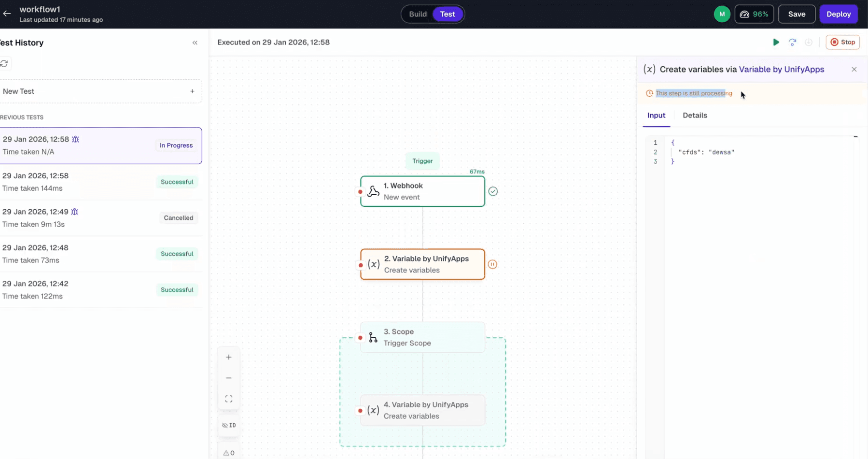Zoom in using the plus canvas control

(229, 358)
